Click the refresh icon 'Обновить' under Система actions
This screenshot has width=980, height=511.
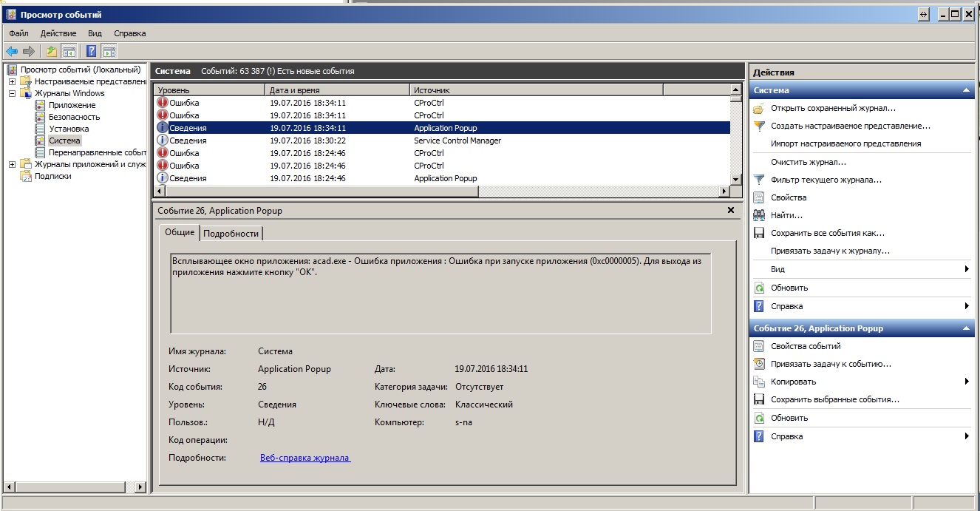758,288
